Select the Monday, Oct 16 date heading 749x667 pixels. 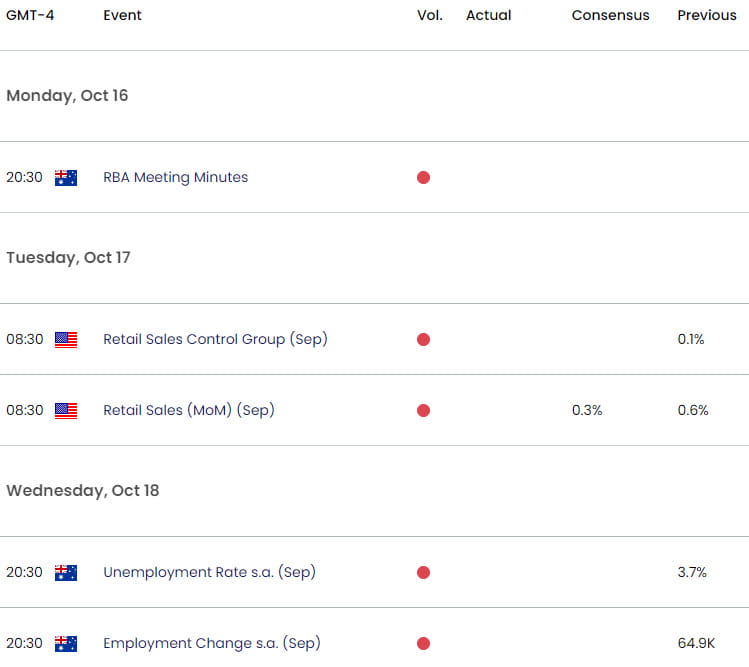[67, 96]
